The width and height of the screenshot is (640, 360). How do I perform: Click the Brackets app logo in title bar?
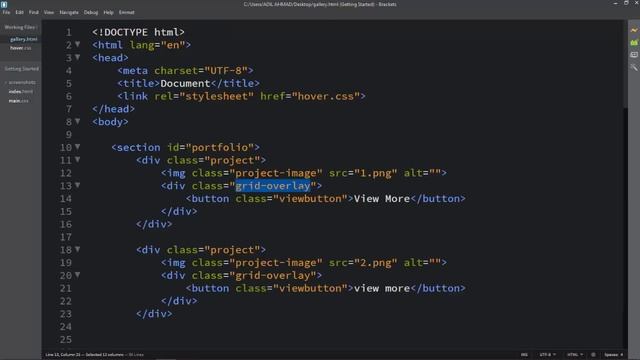click(4, 4)
